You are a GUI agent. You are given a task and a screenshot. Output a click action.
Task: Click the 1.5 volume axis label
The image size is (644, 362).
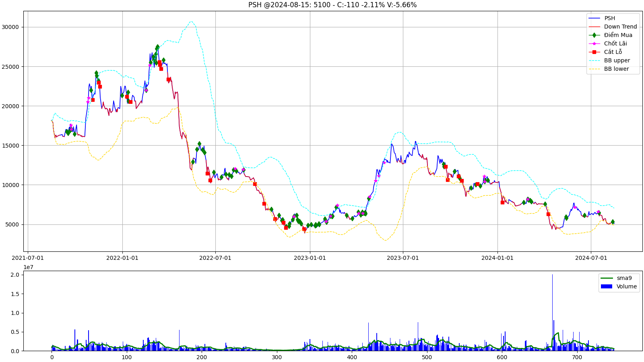(15, 294)
